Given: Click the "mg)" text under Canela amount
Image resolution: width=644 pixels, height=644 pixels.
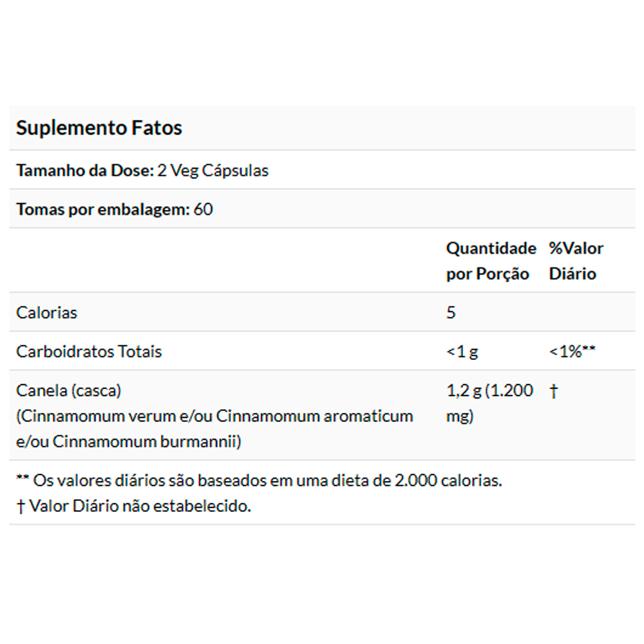Looking at the screenshot, I should (460, 416).
